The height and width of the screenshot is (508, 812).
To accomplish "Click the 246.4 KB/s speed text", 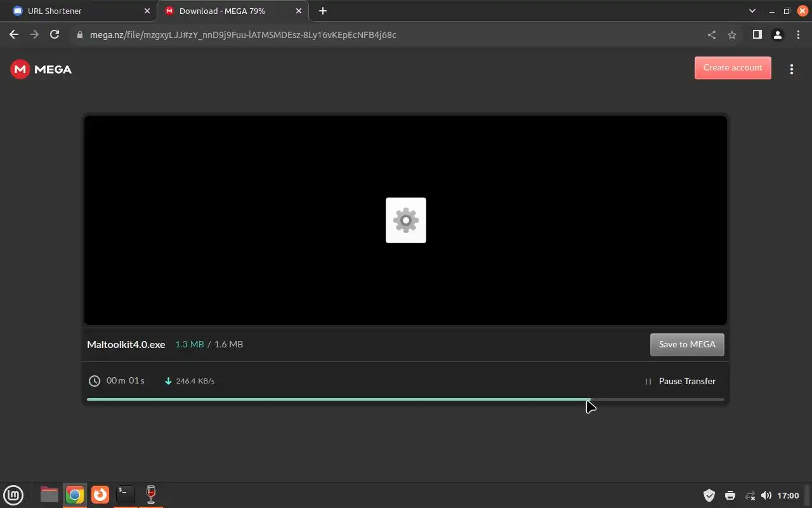I will 195,381.
